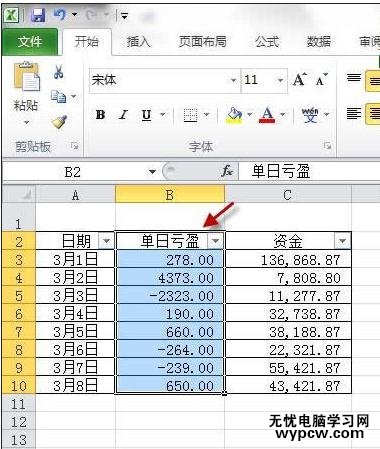Click the Redo arrow icon
The width and height of the screenshot is (380, 449).
92,14
